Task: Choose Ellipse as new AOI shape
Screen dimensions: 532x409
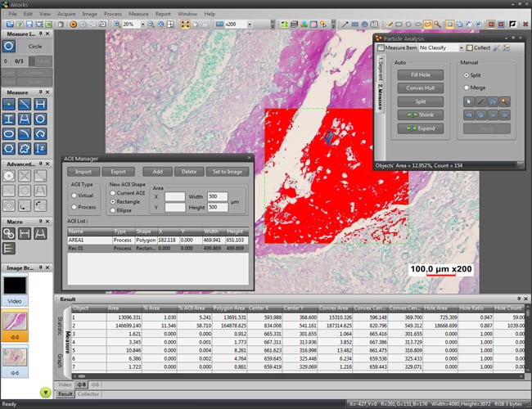Action: 113,210
